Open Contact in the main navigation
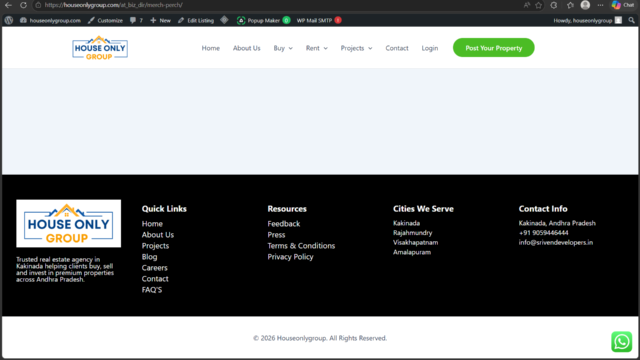Viewport: 640px width, 360px height. (x=397, y=48)
